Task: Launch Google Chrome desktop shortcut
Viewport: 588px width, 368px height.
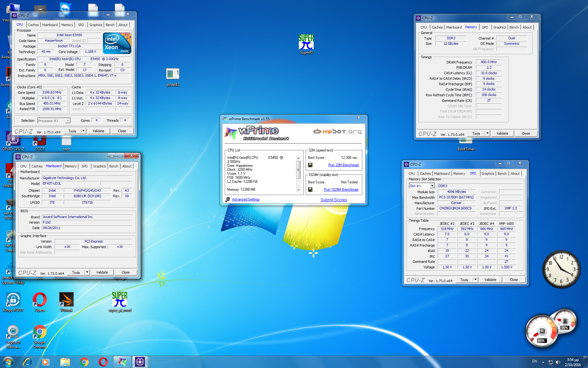Action: [40, 337]
